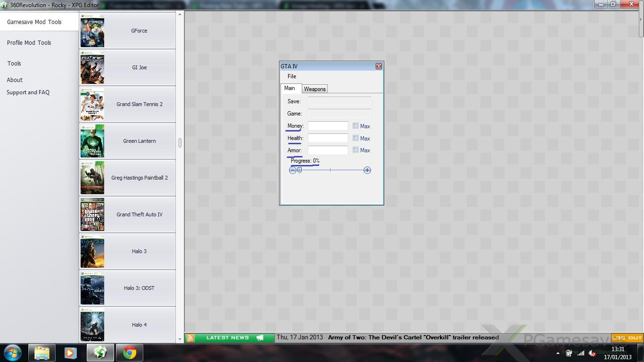
Task: Click the Progress slider handle
Action: [299, 170]
